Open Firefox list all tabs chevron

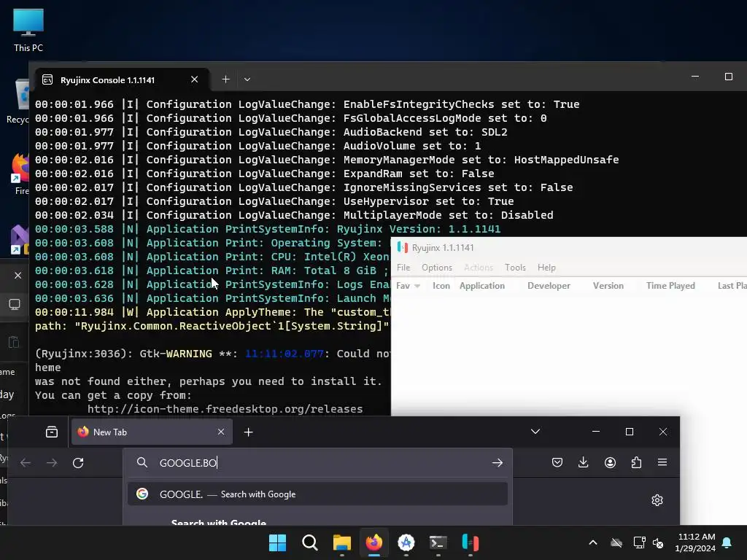(x=535, y=432)
